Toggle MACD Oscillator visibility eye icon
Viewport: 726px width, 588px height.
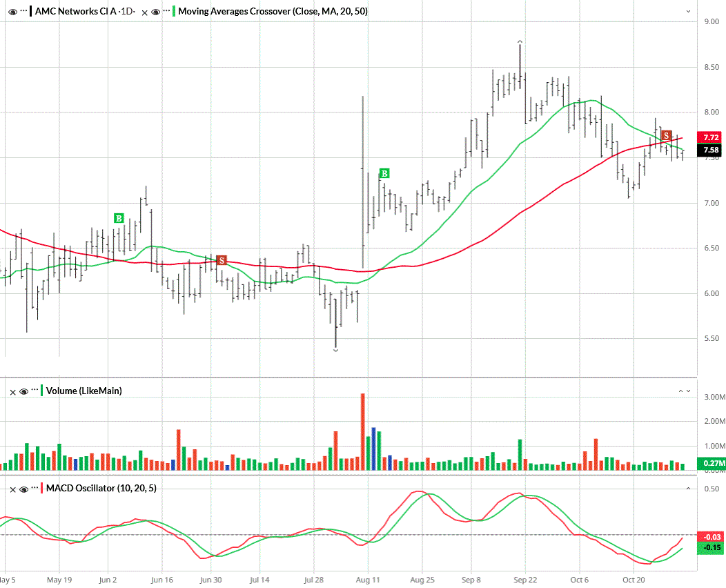[23, 489]
